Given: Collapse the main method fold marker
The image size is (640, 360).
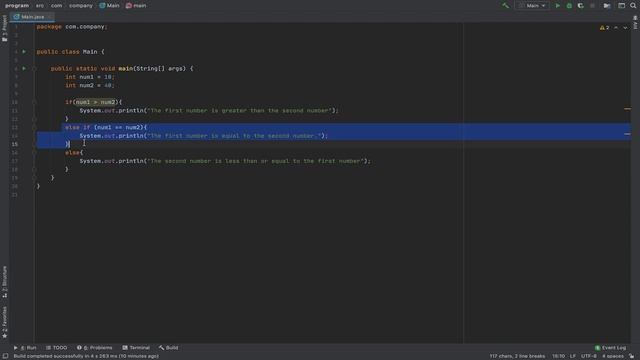Looking at the screenshot, I should click(34, 69).
